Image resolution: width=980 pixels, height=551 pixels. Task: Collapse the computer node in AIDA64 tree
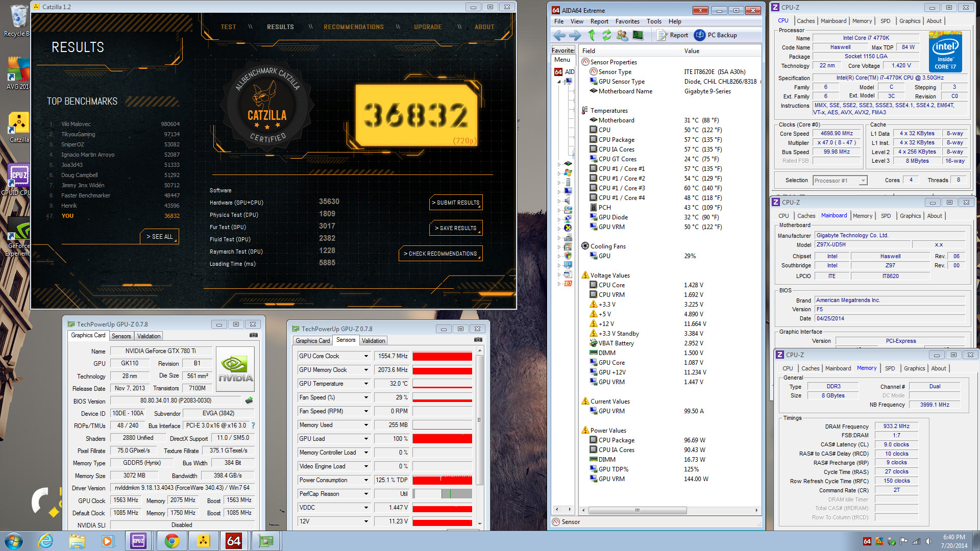[559, 82]
